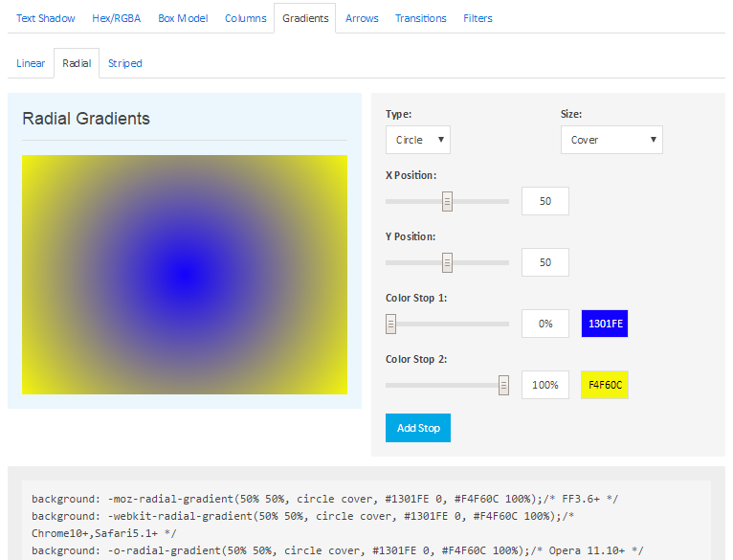Image resolution: width=733 pixels, height=560 pixels.
Task: Focus the X Position value field
Action: (545, 201)
